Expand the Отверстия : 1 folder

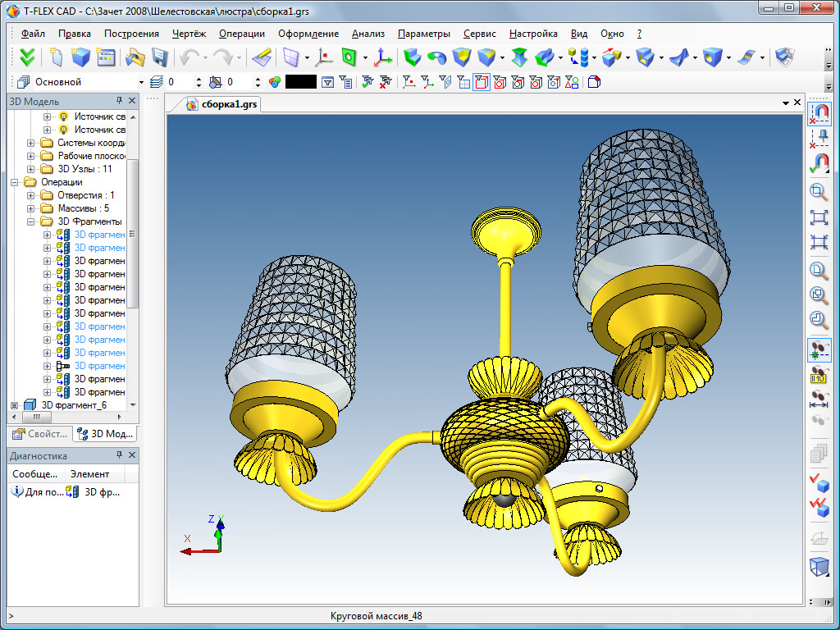(x=30, y=195)
